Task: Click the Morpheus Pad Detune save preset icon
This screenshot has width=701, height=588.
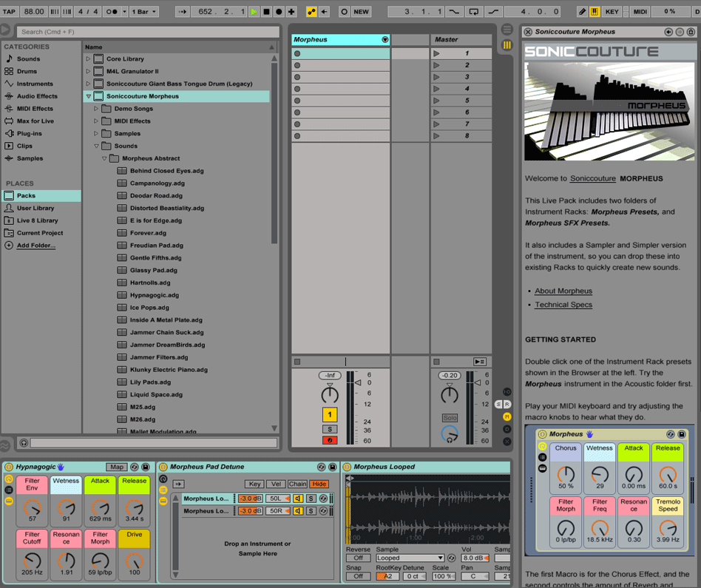Action: 332,467
